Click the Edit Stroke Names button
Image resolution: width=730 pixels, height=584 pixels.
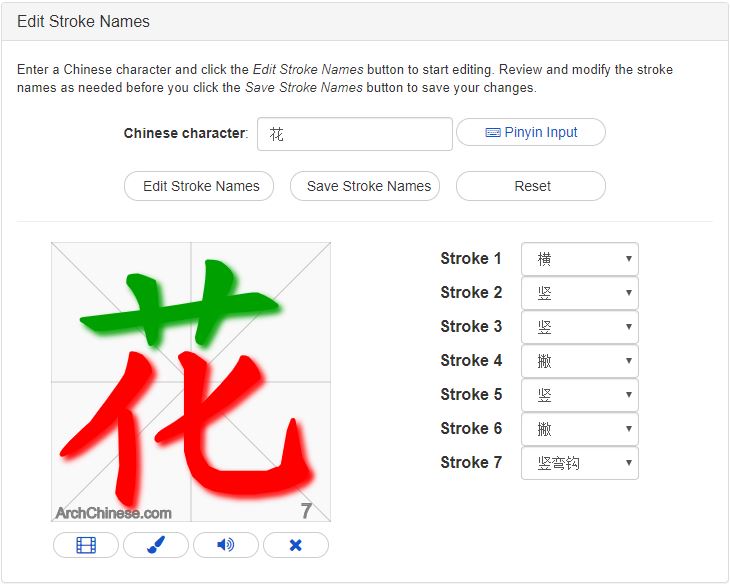(x=199, y=186)
